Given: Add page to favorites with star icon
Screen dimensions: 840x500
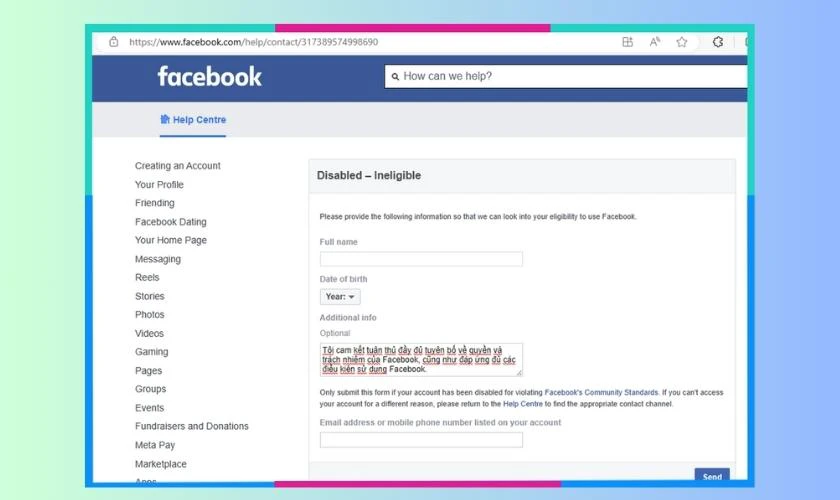Looking at the screenshot, I should pos(681,42).
